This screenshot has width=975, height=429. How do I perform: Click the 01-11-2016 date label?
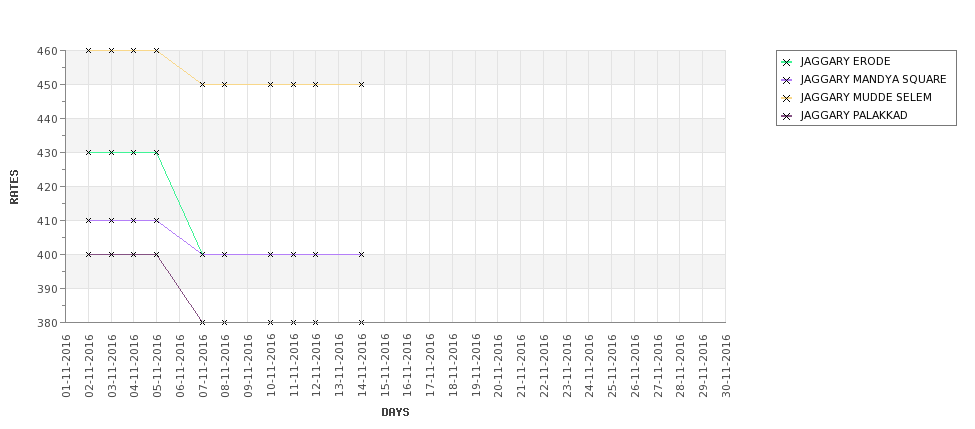[66, 366]
